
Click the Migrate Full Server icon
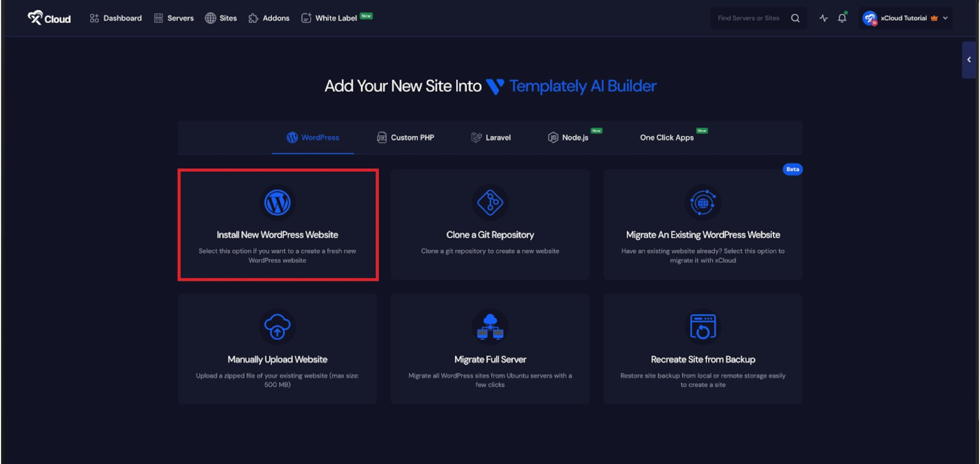(490, 327)
